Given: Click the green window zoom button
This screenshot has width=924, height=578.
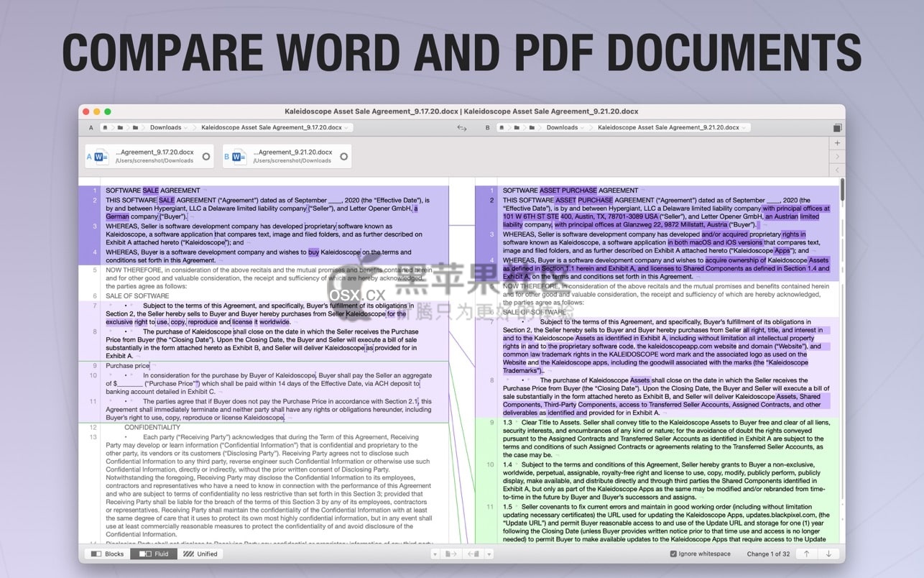Looking at the screenshot, I should (x=108, y=111).
